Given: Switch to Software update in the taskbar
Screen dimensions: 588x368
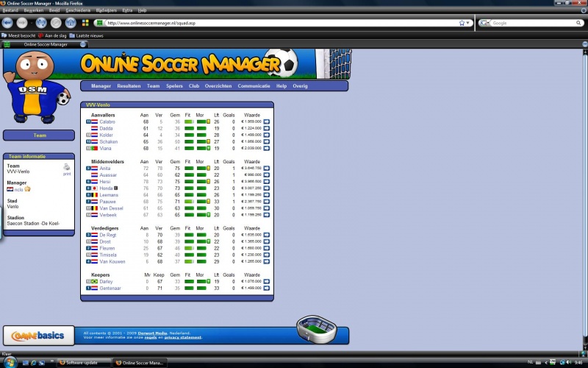Looking at the screenshot, I should click(85, 363).
